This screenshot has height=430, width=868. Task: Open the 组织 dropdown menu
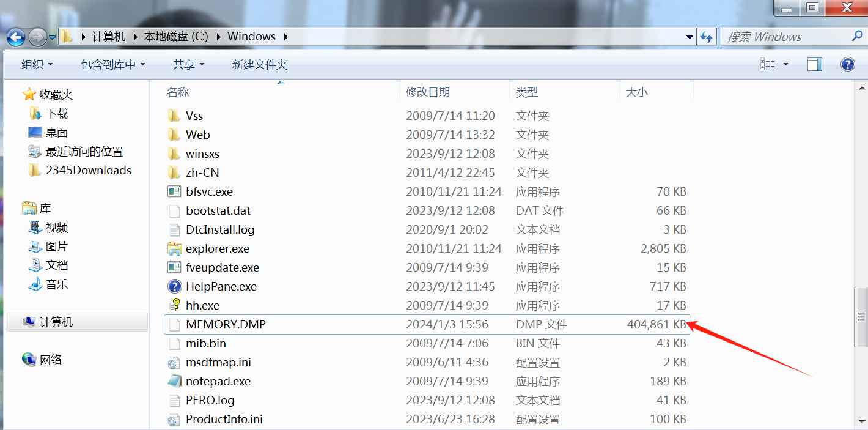37,64
